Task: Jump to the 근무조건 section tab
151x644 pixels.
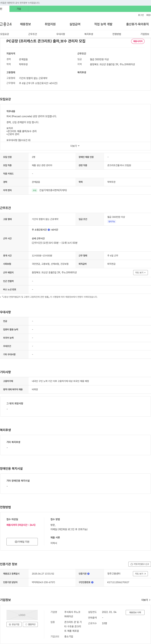Action: [x=33, y=34]
